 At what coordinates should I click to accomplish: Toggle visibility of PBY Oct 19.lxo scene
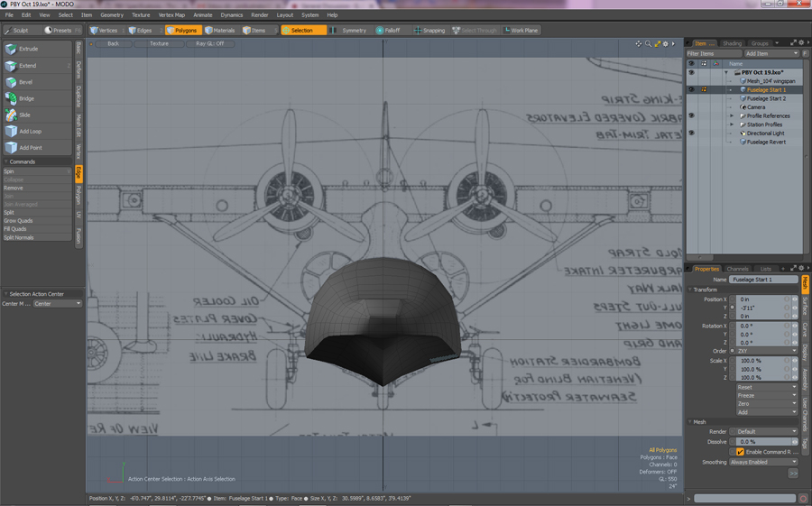pos(691,72)
